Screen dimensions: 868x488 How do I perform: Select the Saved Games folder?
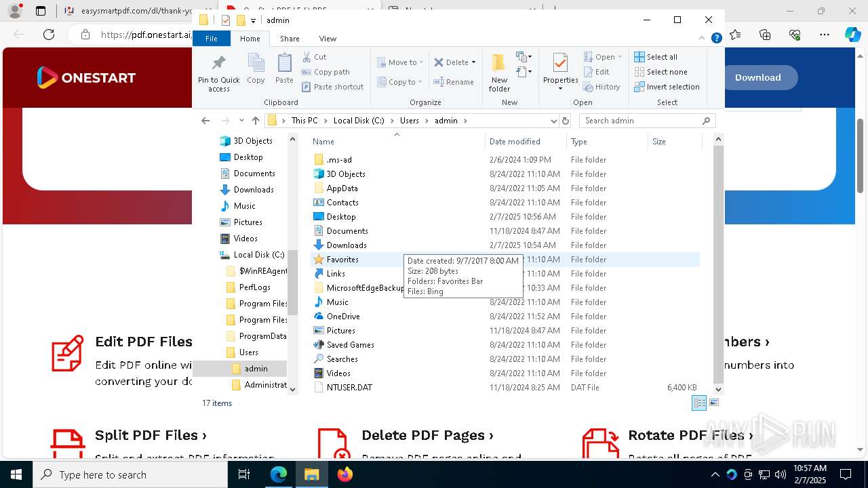pyautogui.click(x=505, y=345)
